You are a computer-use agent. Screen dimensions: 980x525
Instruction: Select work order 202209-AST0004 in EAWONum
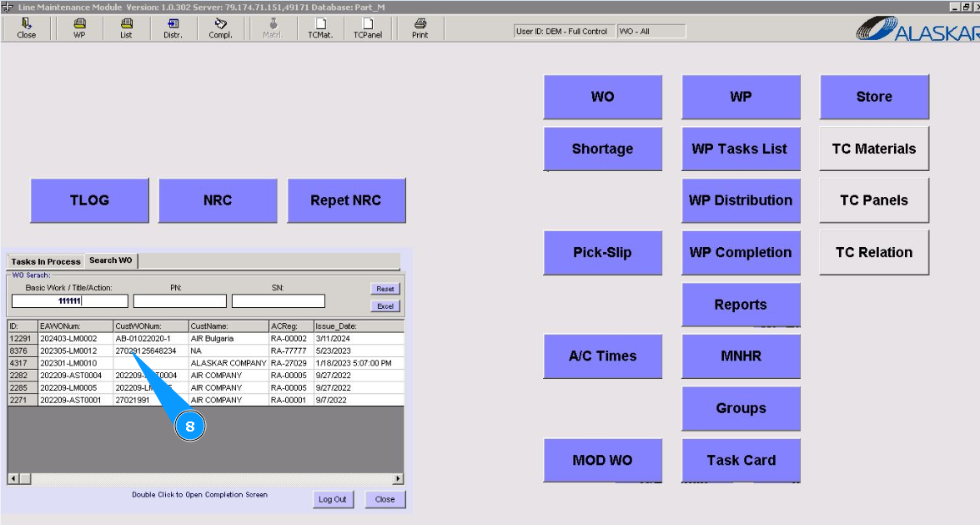coord(76,376)
